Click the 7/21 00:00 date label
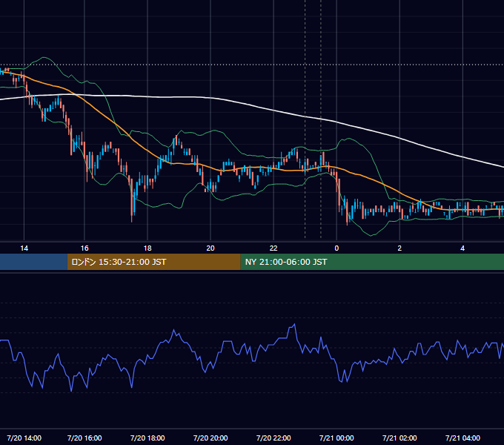 336,438
